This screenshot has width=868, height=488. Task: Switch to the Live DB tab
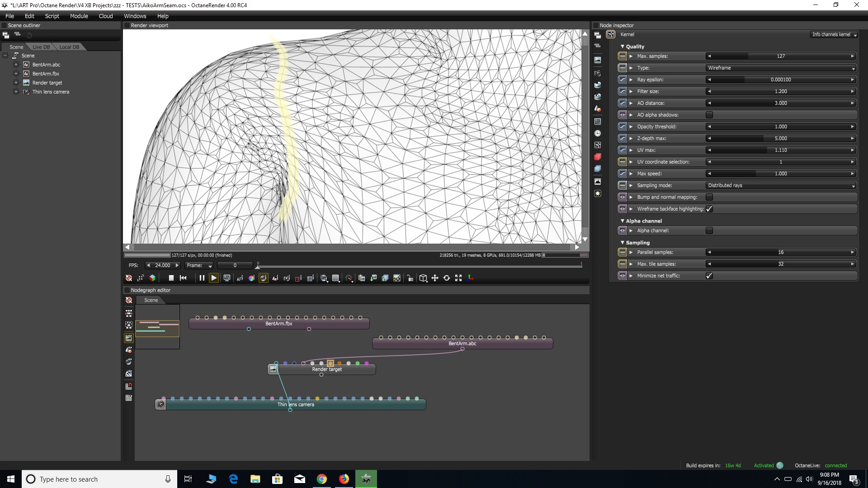[x=41, y=47]
